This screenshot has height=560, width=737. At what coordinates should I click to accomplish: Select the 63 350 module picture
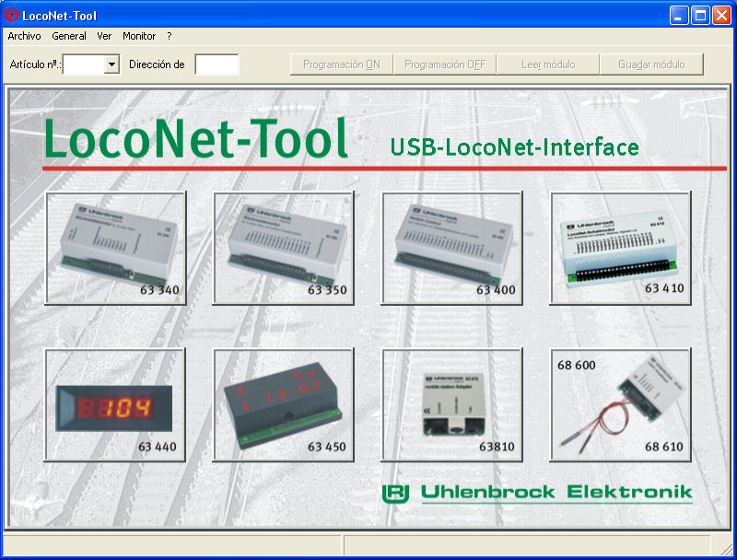click(x=284, y=248)
